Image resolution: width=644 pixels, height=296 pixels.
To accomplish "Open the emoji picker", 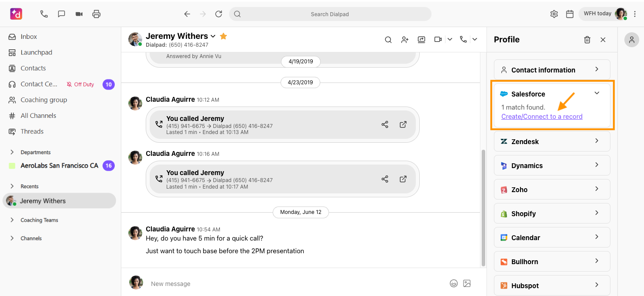I will [454, 283].
